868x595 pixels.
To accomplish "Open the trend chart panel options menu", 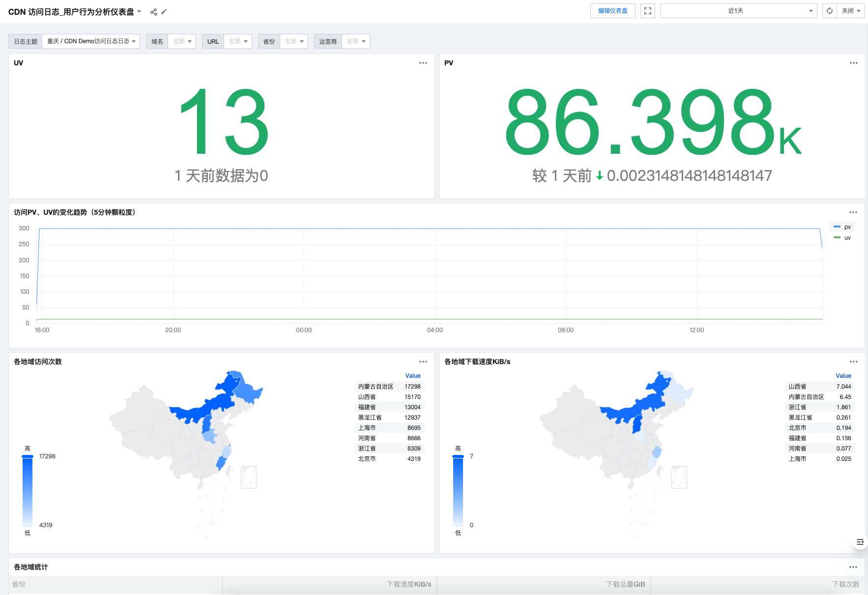I will [x=853, y=212].
